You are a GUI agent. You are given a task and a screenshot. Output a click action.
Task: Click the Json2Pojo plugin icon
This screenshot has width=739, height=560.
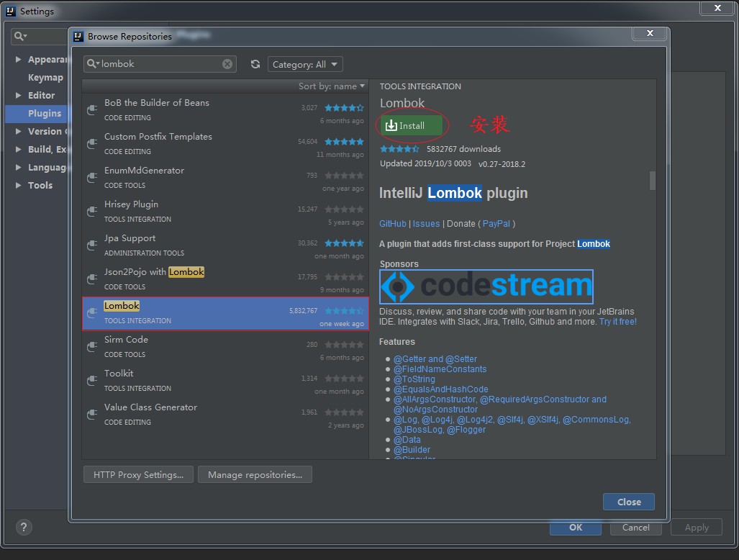92,279
